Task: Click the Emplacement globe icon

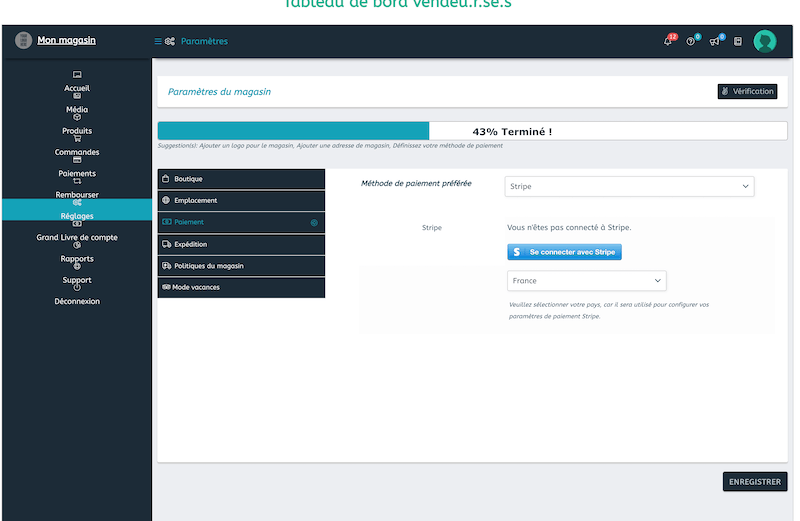Action: point(166,200)
